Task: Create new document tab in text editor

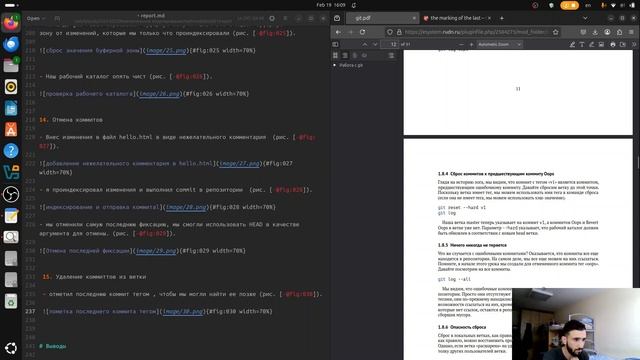Action: coord(57,18)
